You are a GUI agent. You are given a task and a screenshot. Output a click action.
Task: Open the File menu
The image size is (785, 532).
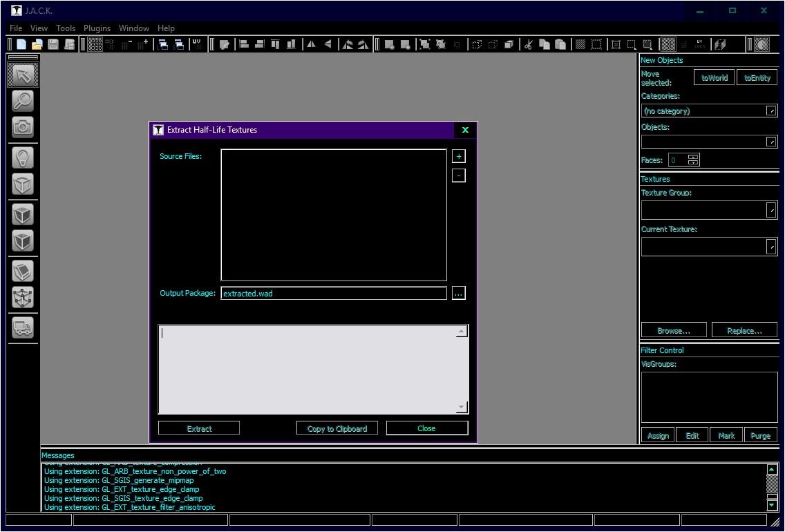click(x=16, y=28)
